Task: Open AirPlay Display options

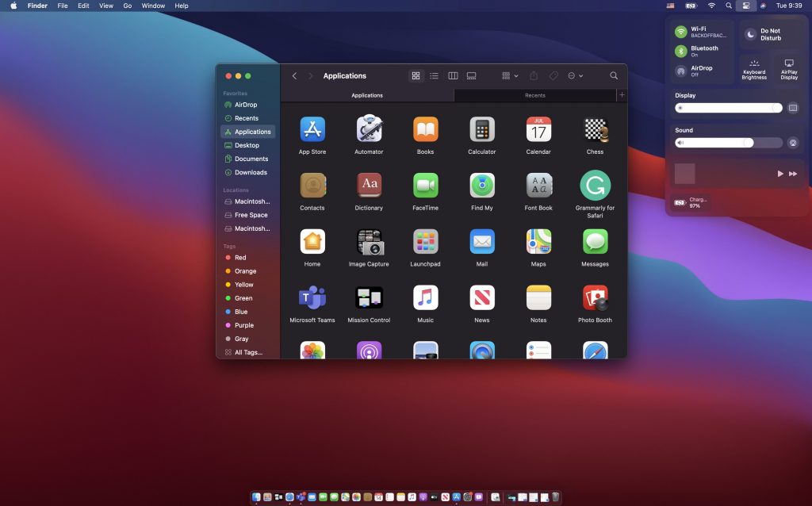Action: click(x=789, y=69)
